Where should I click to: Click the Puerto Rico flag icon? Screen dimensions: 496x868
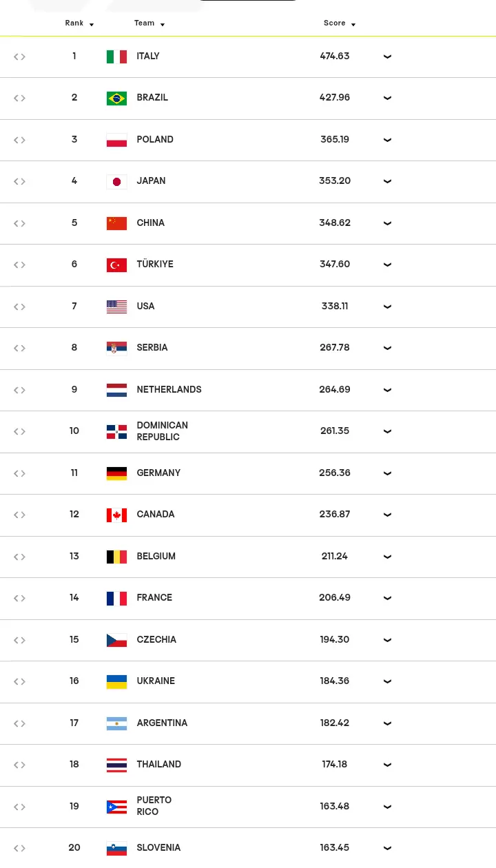pos(116,807)
